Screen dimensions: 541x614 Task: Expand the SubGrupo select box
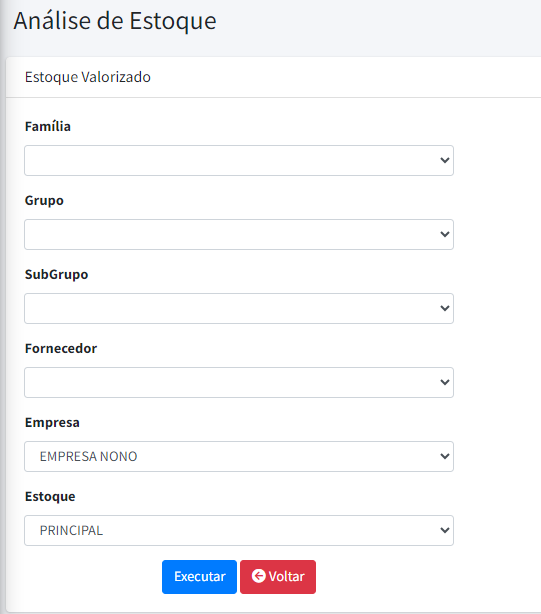[x=239, y=309]
